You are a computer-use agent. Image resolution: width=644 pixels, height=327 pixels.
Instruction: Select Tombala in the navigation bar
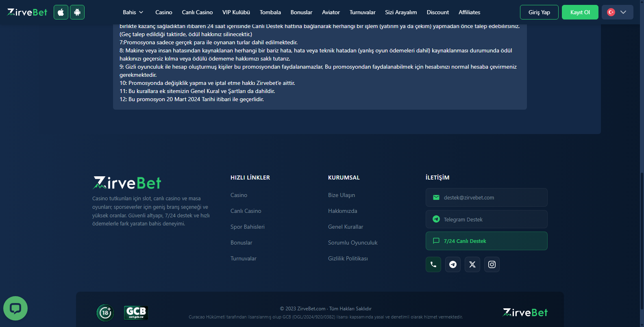(x=270, y=12)
